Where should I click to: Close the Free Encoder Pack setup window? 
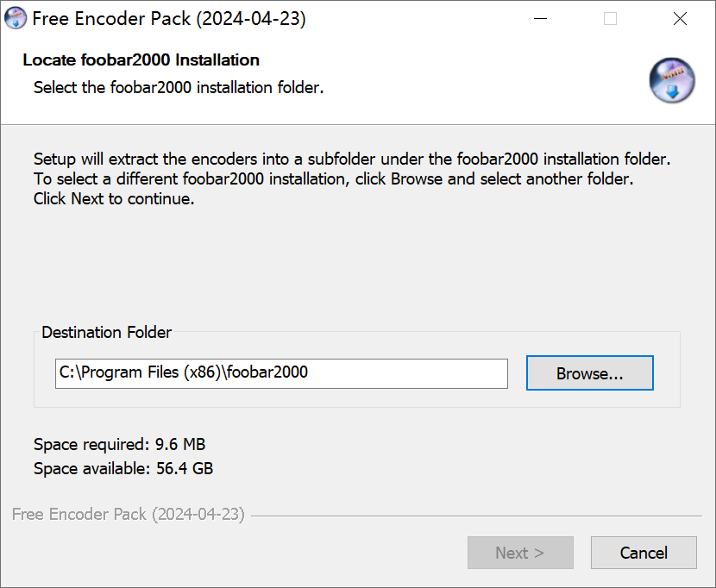click(680, 19)
